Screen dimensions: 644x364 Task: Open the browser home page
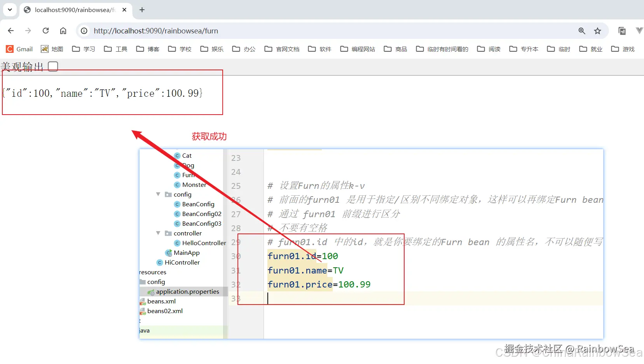(x=63, y=31)
